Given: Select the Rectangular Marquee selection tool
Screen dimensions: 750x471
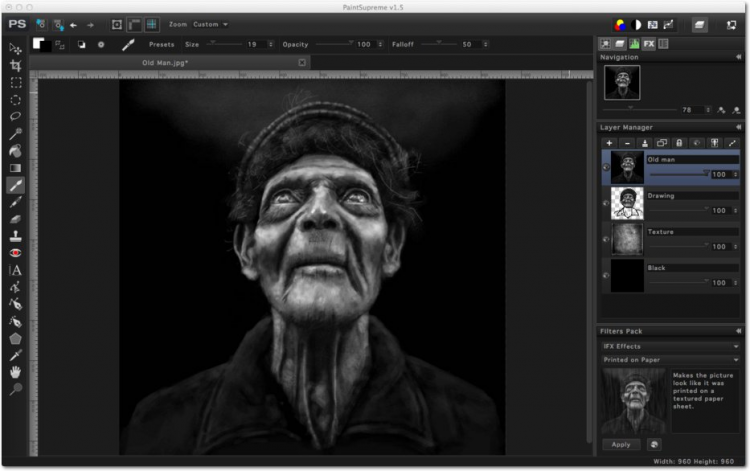Looking at the screenshot, I should click(x=15, y=82).
